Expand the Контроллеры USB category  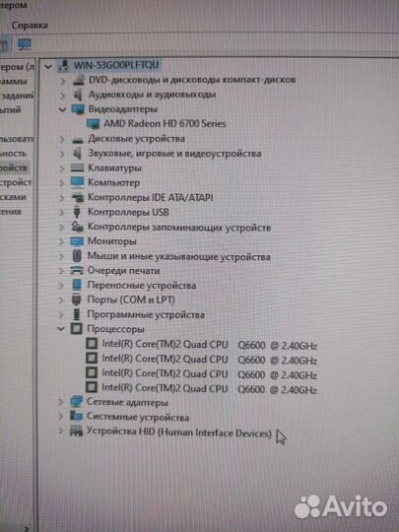(x=61, y=213)
